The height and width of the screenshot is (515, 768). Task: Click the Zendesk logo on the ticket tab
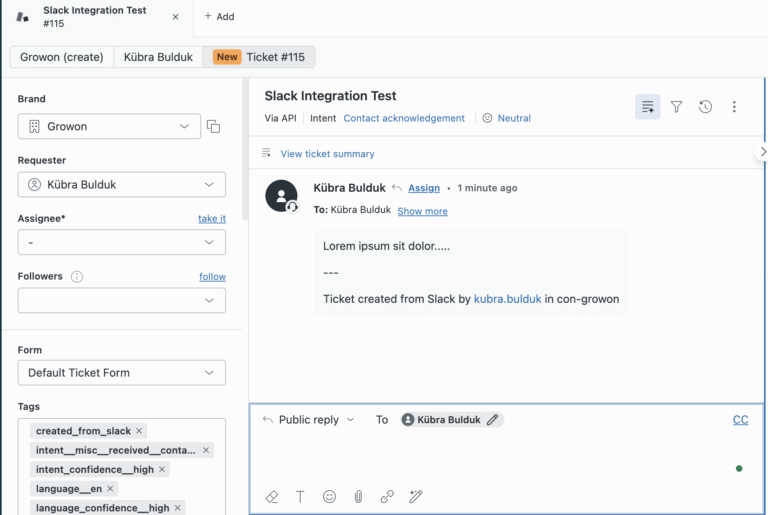click(x=23, y=17)
